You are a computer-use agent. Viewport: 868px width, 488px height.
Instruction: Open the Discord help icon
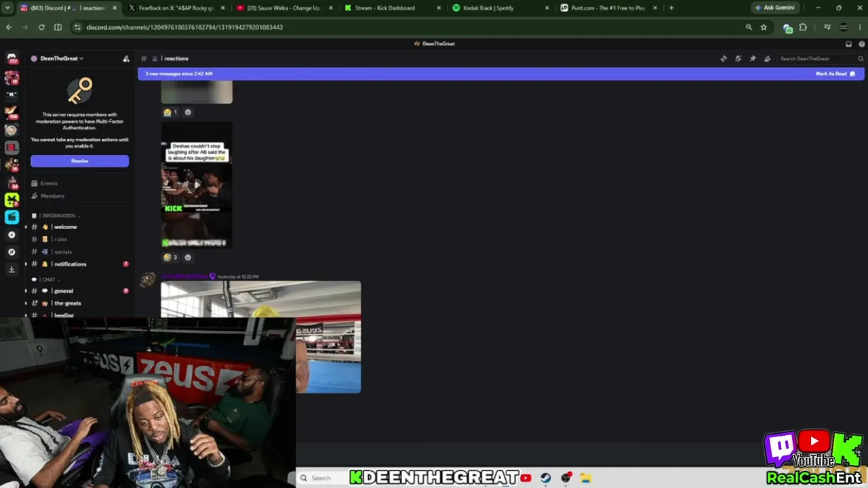[861, 44]
